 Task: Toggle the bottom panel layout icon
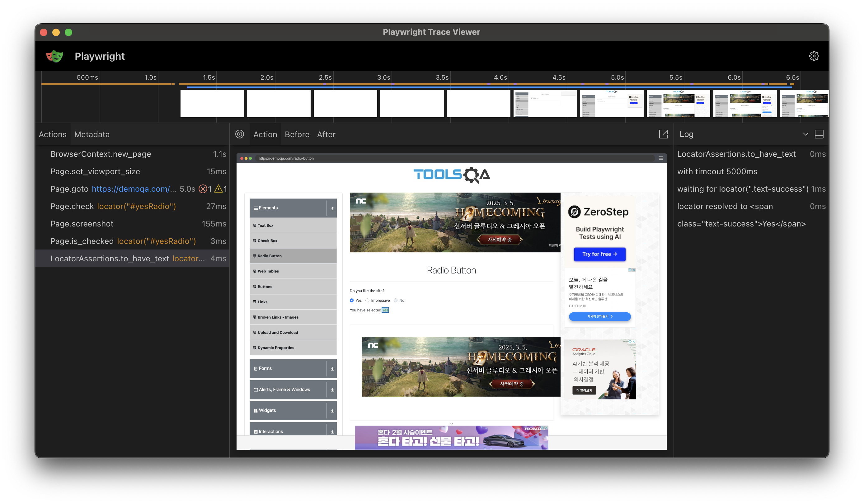pos(819,134)
